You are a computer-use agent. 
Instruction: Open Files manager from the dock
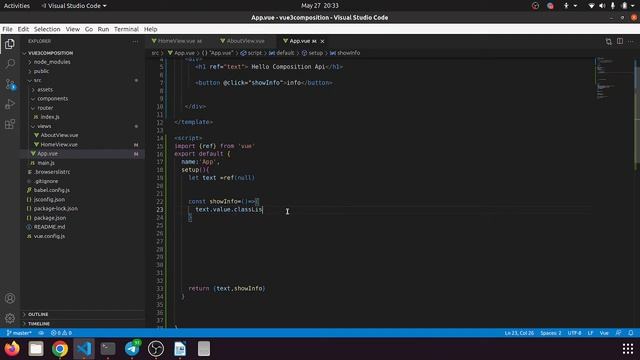click(x=36, y=349)
